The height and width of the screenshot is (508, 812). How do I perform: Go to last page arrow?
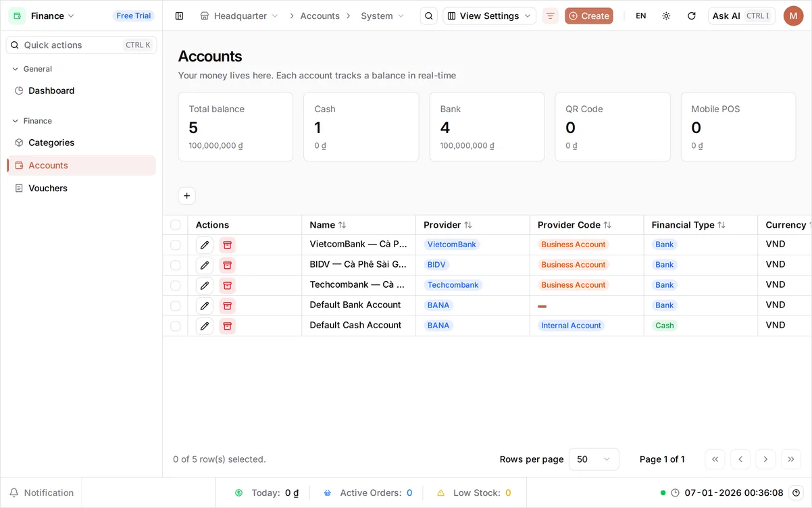click(791, 459)
